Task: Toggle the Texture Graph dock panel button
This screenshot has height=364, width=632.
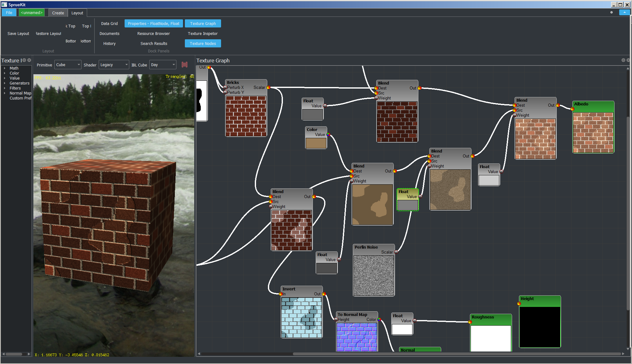Action: pyautogui.click(x=203, y=23)
